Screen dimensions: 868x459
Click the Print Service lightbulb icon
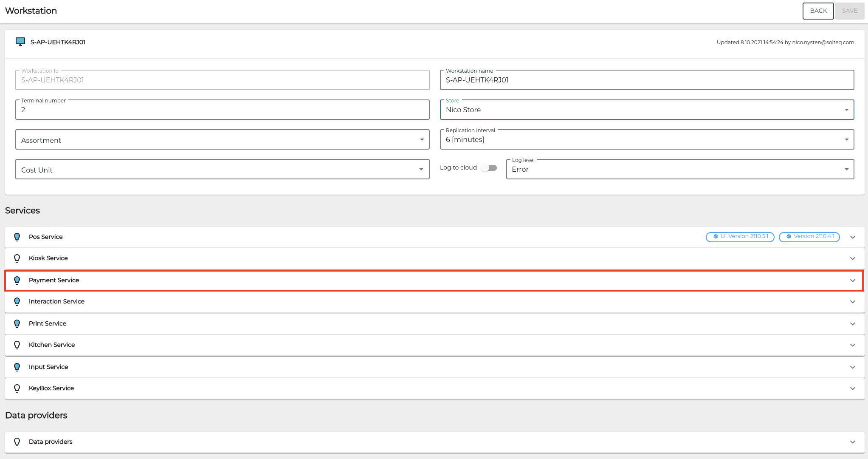pyautogui.click(x=17, y=323)
